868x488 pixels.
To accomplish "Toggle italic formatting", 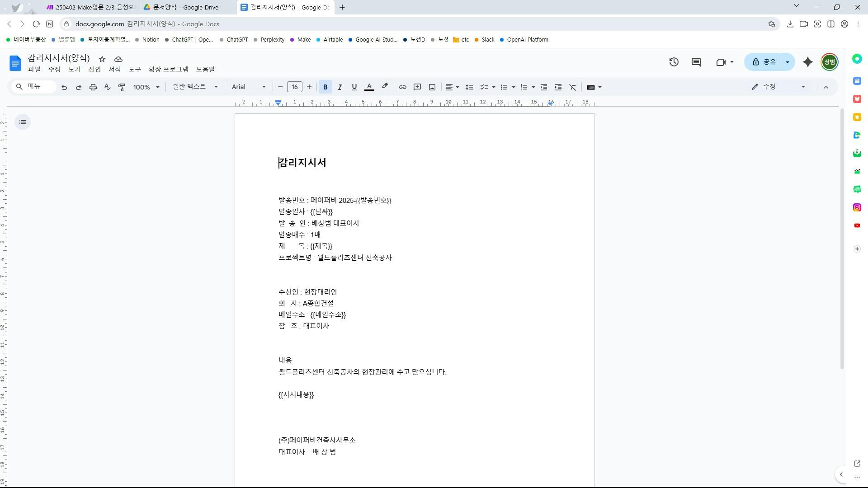I will click(x=340, y=87).
